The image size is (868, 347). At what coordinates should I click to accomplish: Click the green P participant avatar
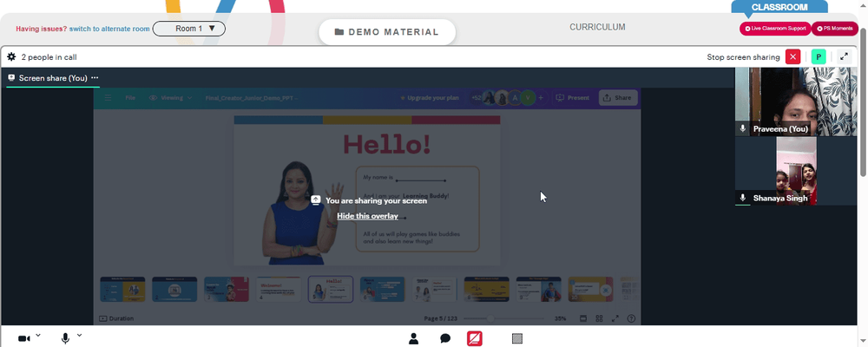pyautogui.click(x=819, y=56)
